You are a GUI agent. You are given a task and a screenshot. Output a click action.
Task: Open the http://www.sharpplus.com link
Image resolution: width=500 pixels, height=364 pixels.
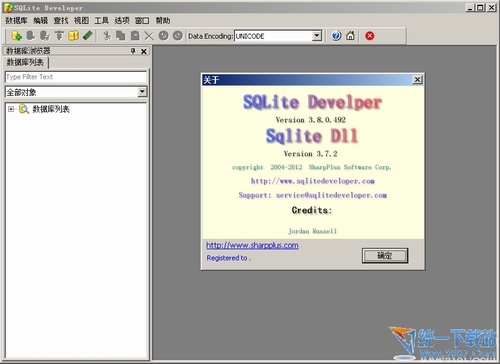[x=252, y=245]
